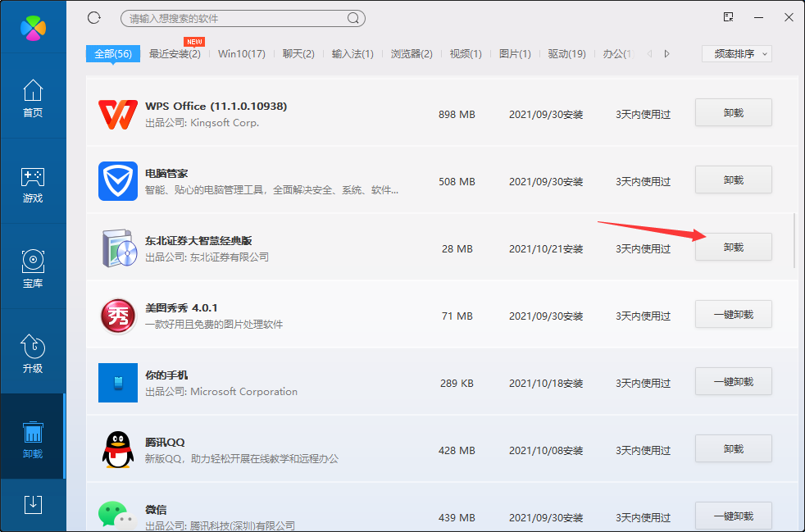This screenshot has height=532, width=805.
Task: Switch to Win10(17) tab
Action: tap(241, 54)
